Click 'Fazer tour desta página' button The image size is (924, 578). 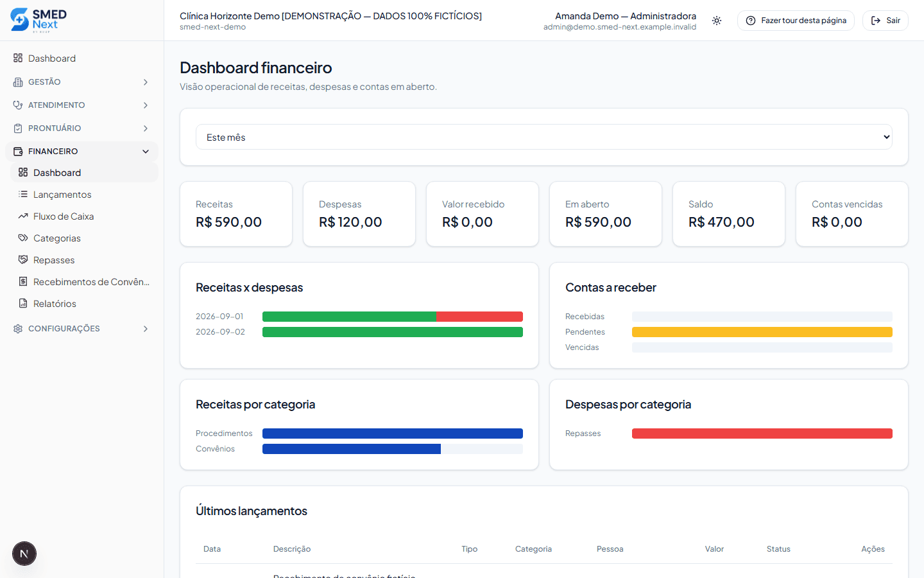[x=796, y=21]
